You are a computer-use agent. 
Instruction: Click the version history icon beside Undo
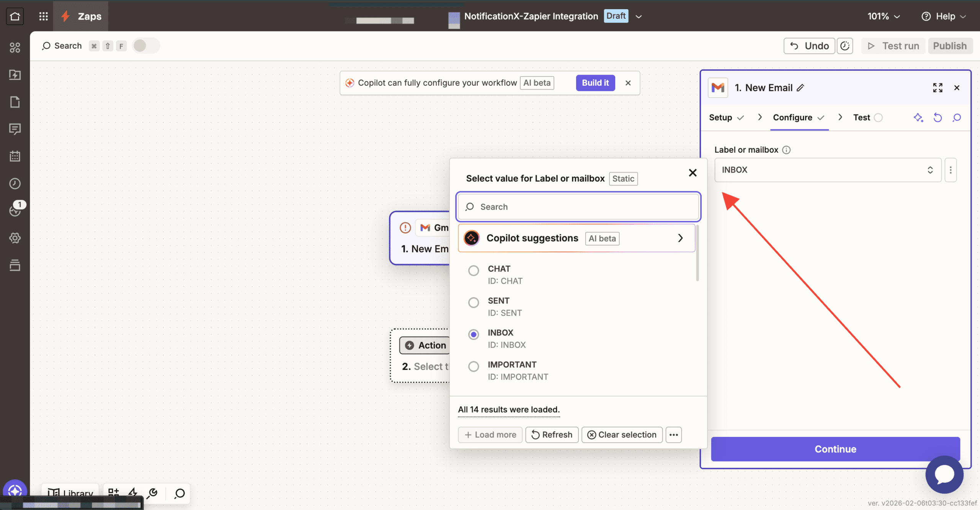[x=845, y=46]
